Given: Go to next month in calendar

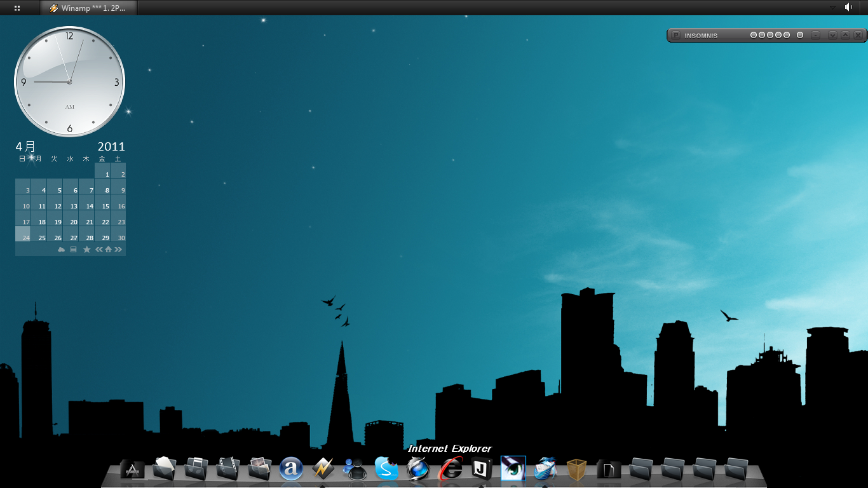Looking at the screenshot, I should coord(118,250).
